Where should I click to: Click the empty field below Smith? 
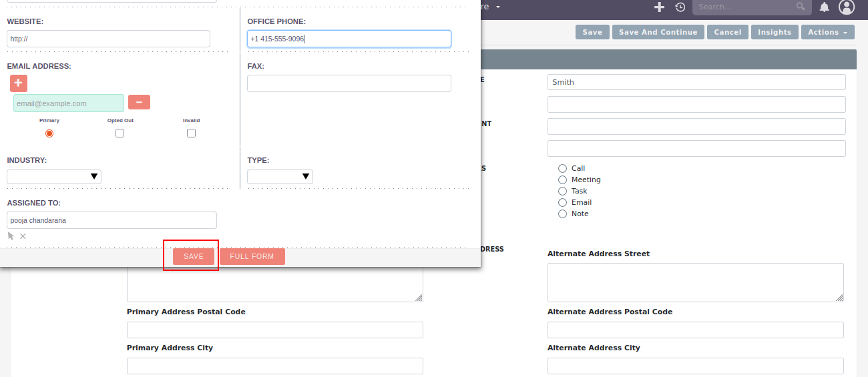[x=696, y=105]
